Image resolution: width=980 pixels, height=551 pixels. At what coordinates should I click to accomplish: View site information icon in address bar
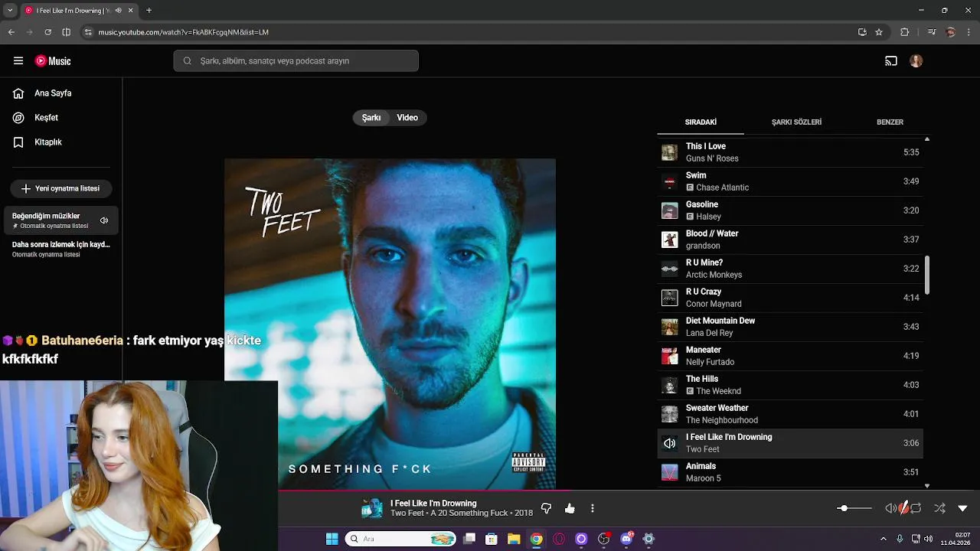click(x=88, y=32)
